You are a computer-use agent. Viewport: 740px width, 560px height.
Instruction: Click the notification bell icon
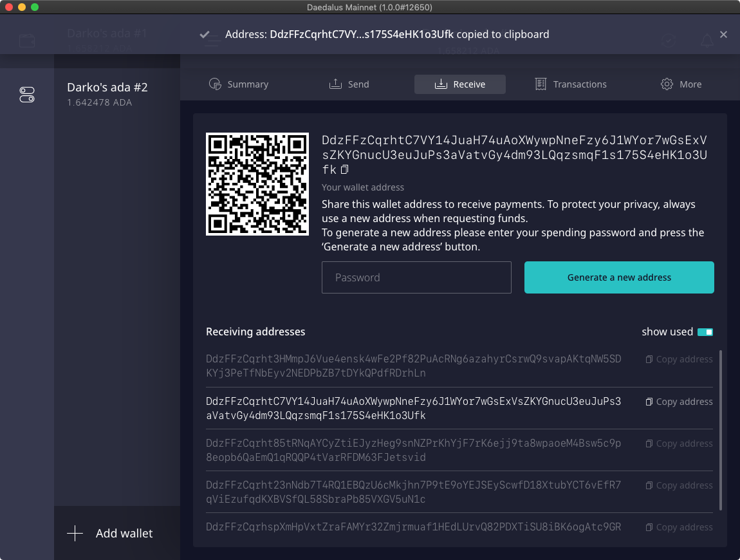(x=707, y=41)
